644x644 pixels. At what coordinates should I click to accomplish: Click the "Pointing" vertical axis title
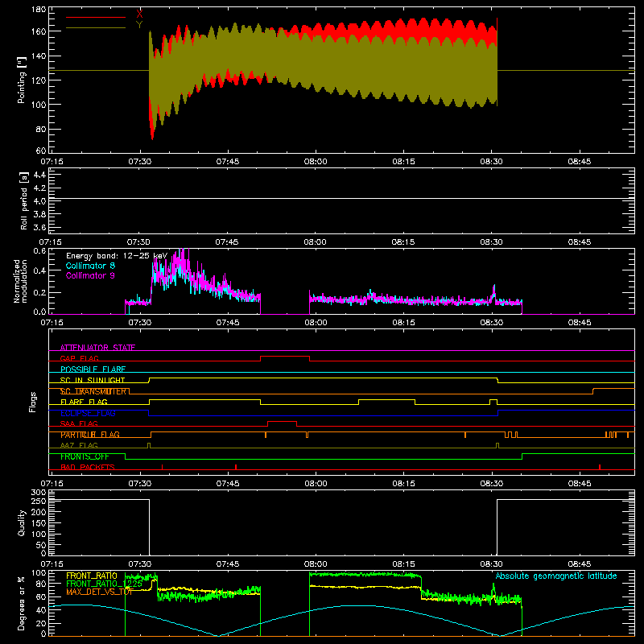point(22,80)
